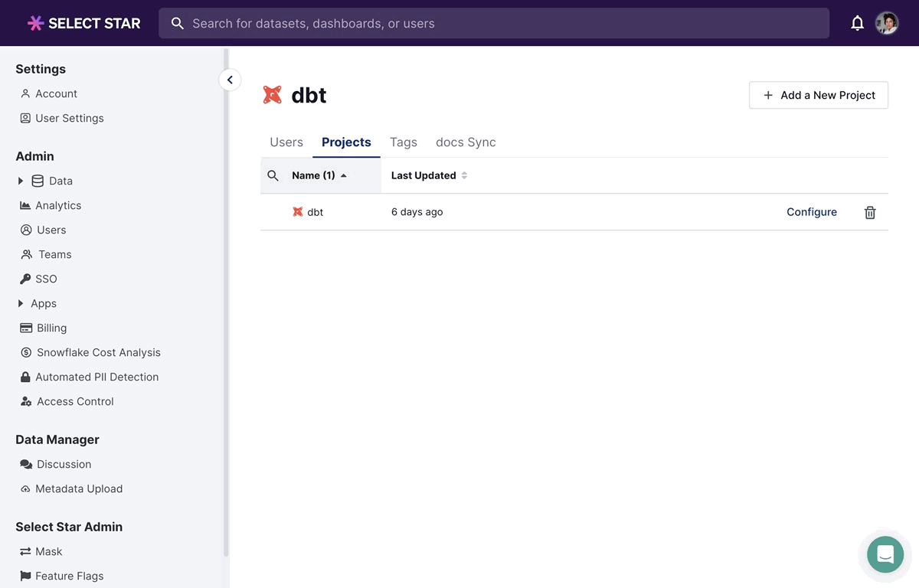Click the sidebar vertical scrollbar
Screen dimensions: 919x588
(x=225, y=306)
